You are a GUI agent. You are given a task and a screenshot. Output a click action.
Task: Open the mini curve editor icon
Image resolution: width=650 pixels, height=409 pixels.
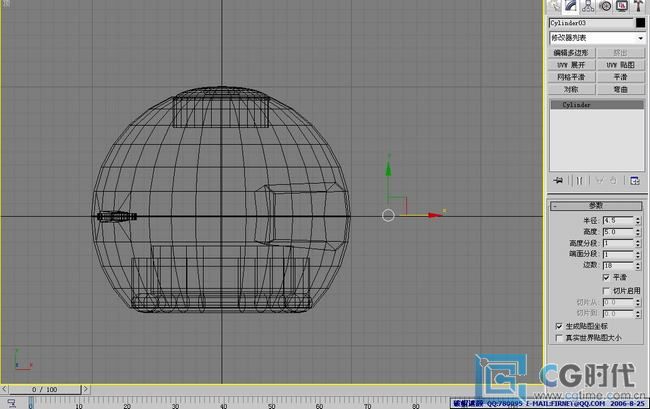[x=11, y=403]
